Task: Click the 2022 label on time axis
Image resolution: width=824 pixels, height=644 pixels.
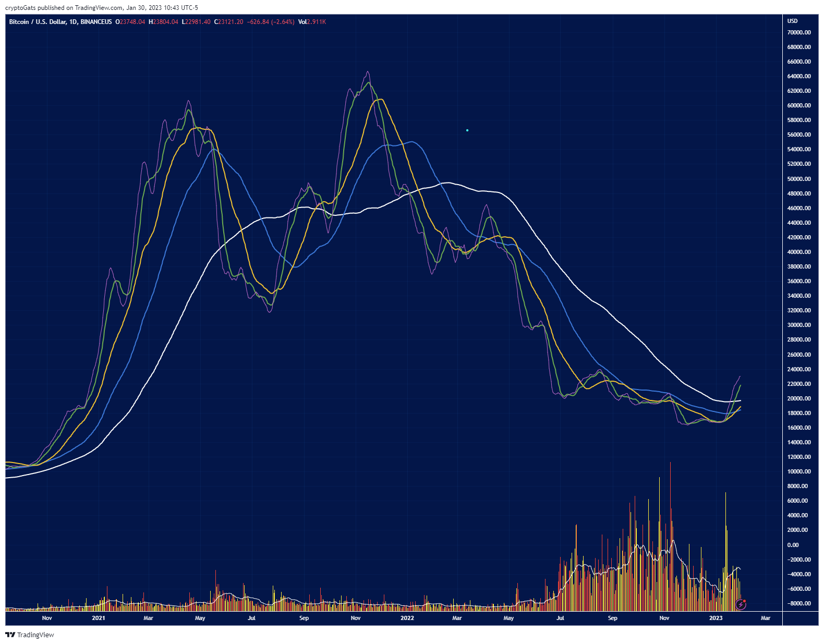Action: pos(407,618)
